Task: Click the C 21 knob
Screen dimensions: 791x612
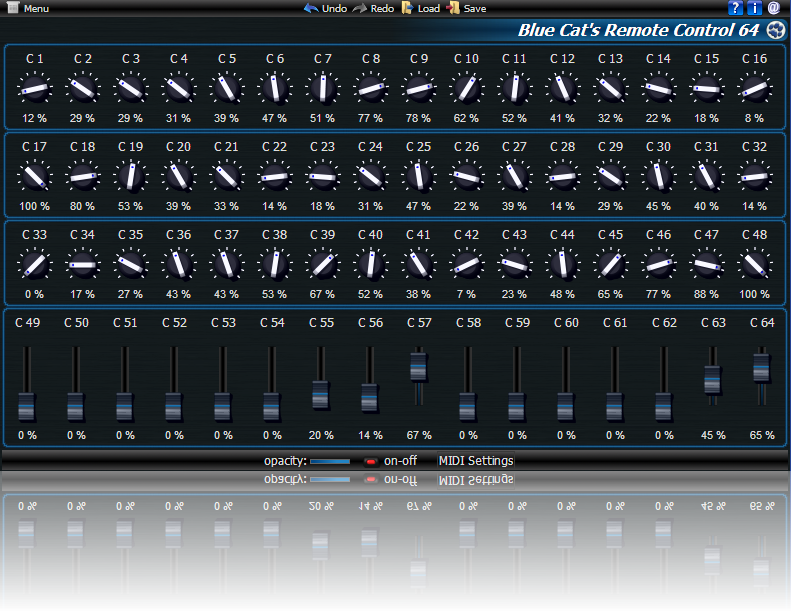Action: pyautogui.click(x=227, y=177)
